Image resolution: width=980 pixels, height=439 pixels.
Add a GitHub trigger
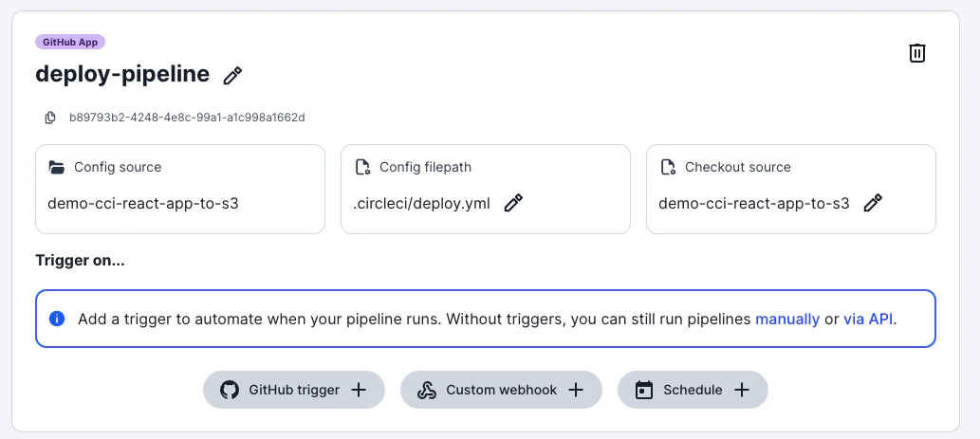pyautogui.click(x=294, y=390)
